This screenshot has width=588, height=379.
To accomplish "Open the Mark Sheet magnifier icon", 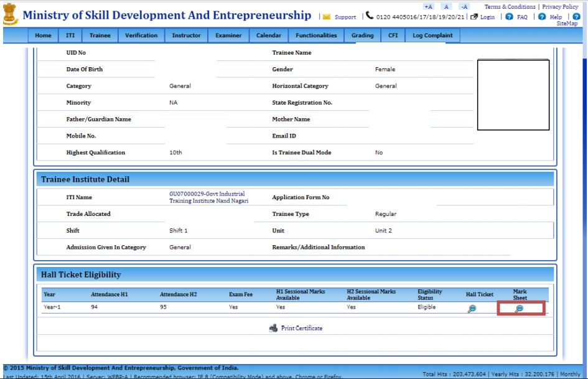I will [x=520, y=307].
